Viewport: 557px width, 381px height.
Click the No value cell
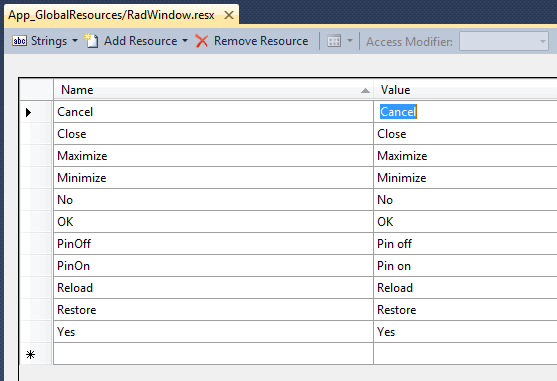click(465, 200)
